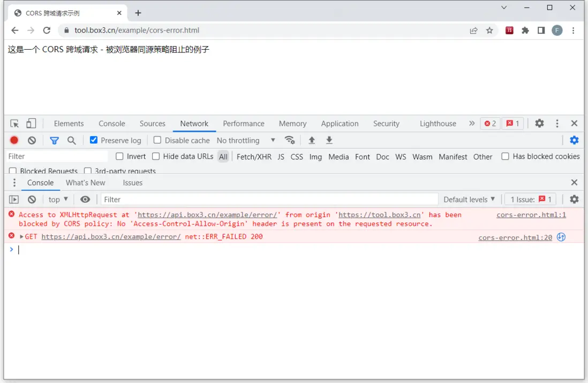The height and width of the screenshot is (383, 588).
Task: Clear the network log
Action: coord(32,140)
